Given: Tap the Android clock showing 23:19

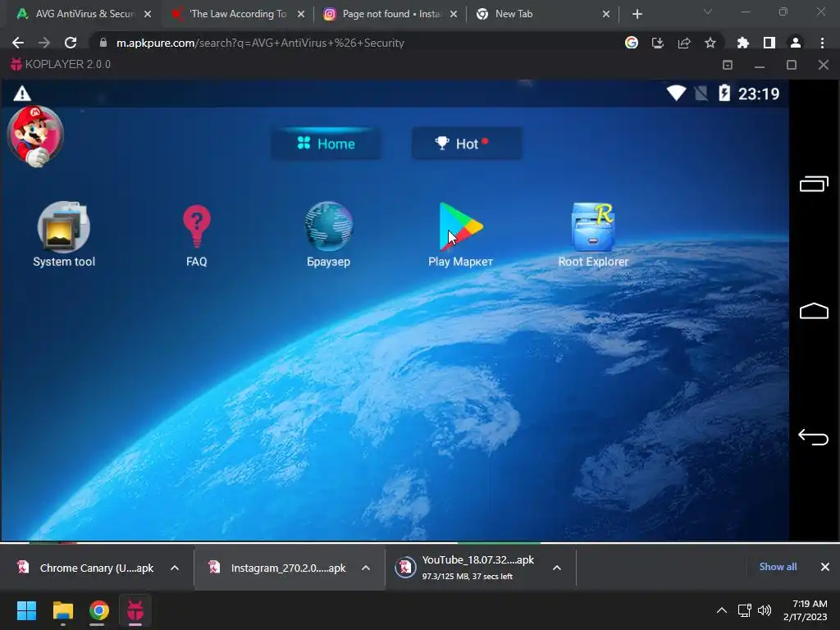Looking at the screenshot, I should tap(759, 94).
